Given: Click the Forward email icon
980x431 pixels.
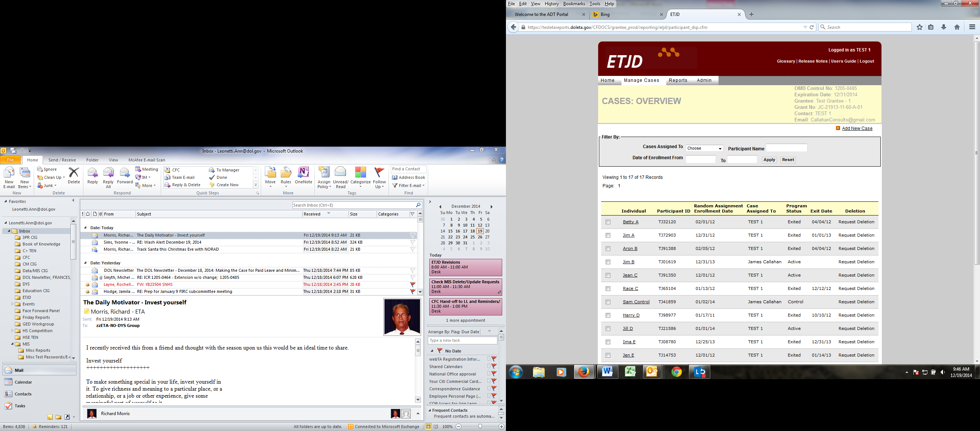Looking at the screenshot, I should (124, 173).
